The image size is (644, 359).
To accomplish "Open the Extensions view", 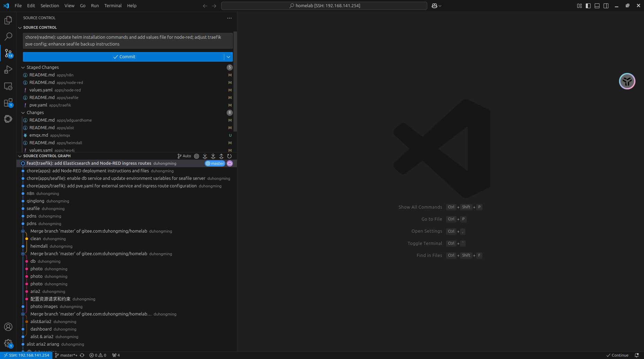I will [x=8, y=102].
